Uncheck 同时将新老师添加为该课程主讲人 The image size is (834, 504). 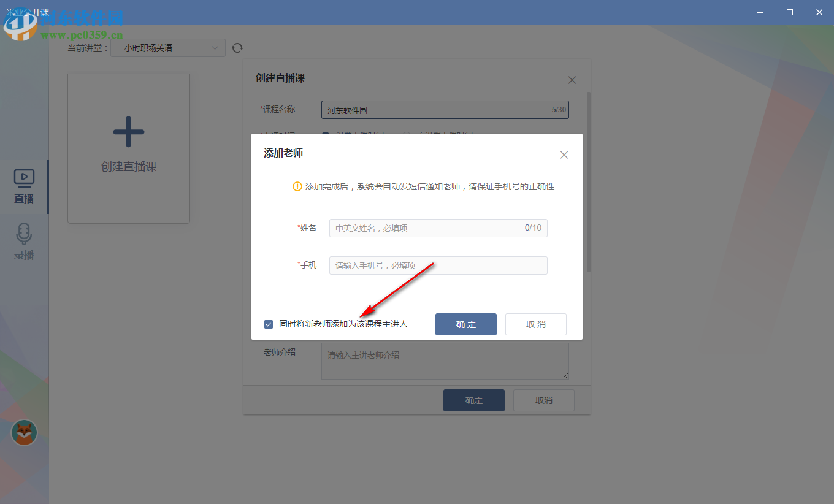tap(268, 324)
